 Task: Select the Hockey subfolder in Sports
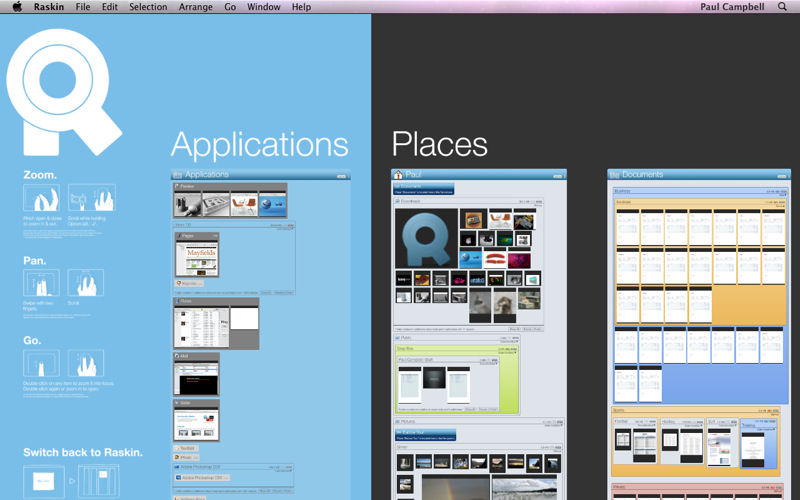click(682, 443)
